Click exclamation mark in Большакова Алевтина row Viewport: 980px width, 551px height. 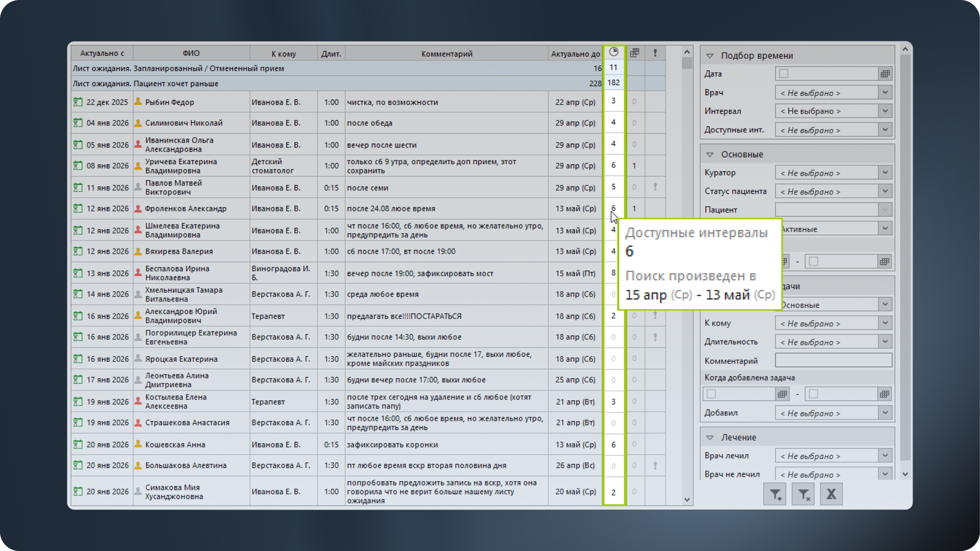pyautogui.click(x=655, y=466)
